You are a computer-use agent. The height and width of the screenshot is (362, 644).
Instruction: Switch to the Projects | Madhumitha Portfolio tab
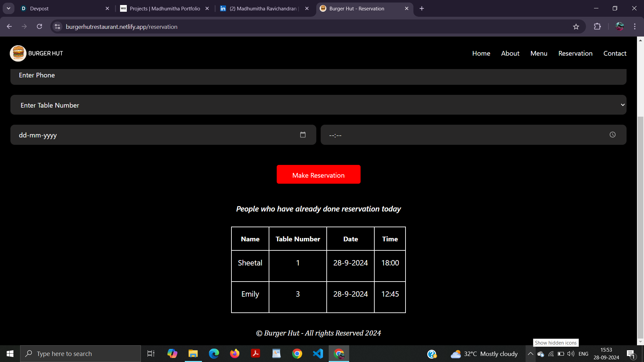pos(164,8)
